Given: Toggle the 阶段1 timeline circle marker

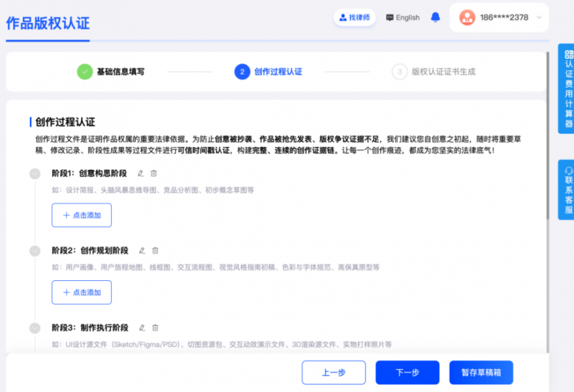Looking at the screenshot, I should [x=34, y=173].
